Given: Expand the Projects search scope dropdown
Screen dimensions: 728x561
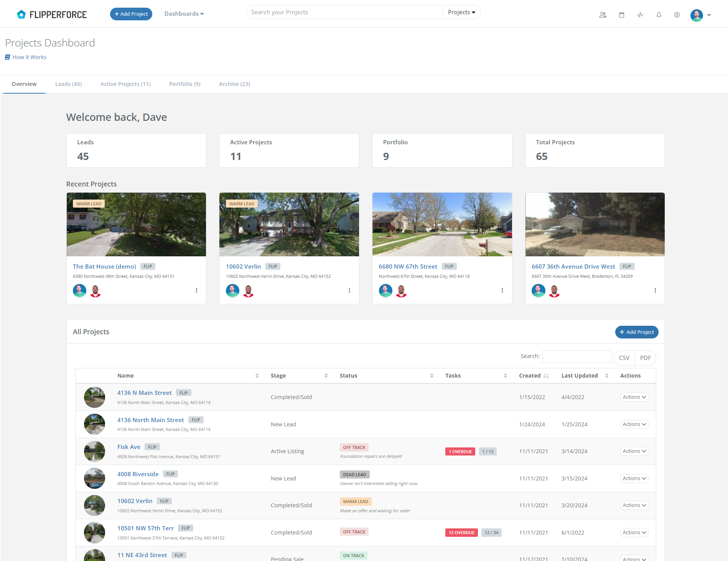Looking at the screenshot, I should pyautogui.click(x=461, y=12).
